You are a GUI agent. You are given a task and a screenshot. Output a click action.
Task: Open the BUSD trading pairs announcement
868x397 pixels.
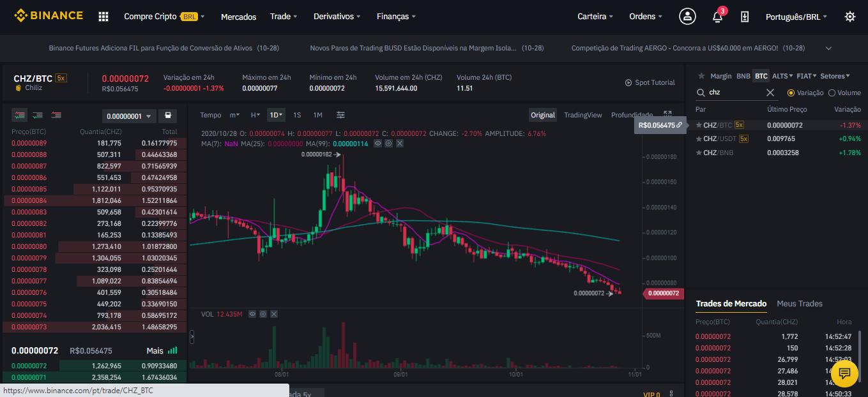pyautogui.click(x=427, y=48)
